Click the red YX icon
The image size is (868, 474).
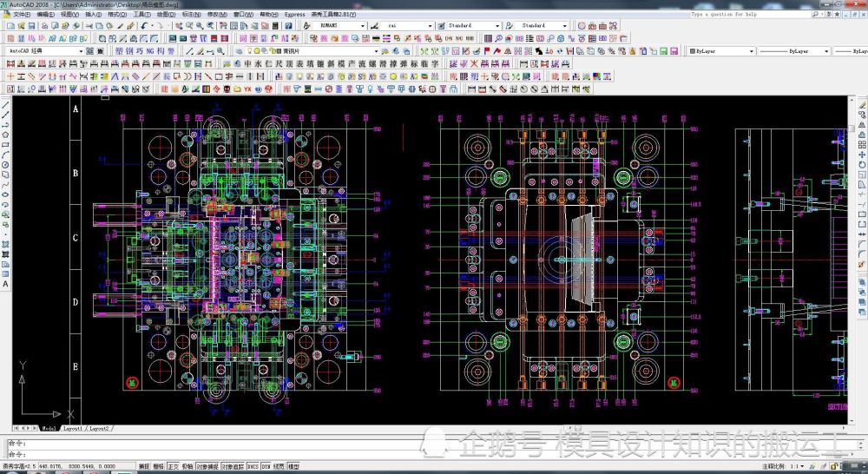(x=247, y=89)
